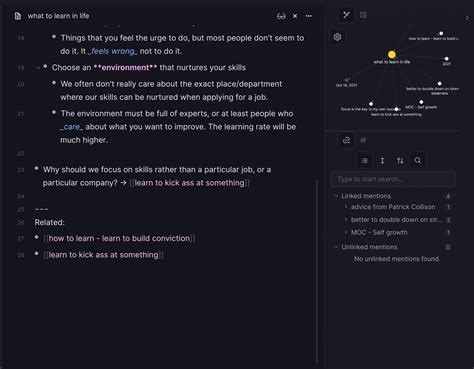Fold the 'Choose an environment' bullet
The height and width of the screenshot is (369, 474).
(38, 68)
